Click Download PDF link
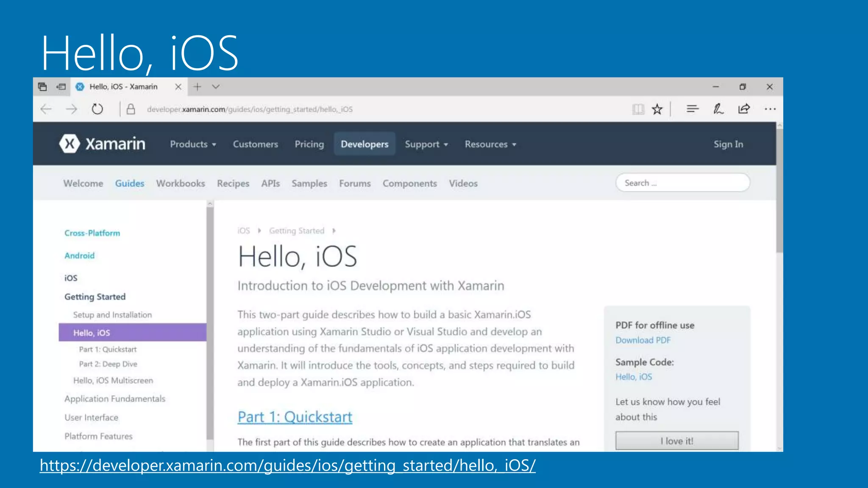 643,340
